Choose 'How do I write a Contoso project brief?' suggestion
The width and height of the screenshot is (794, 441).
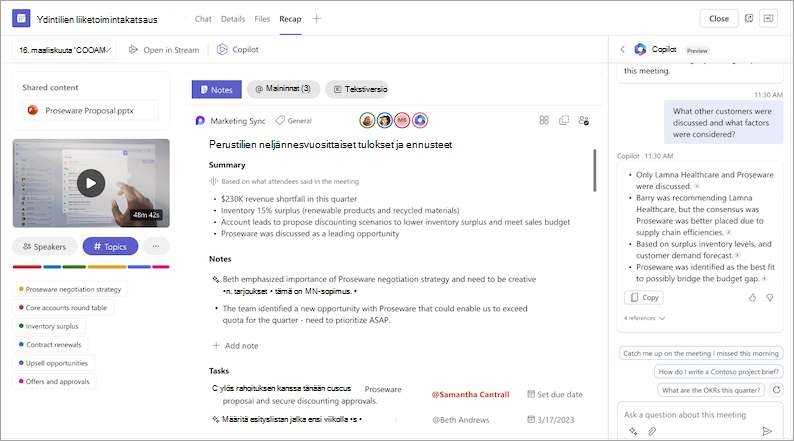coord(719,371)
